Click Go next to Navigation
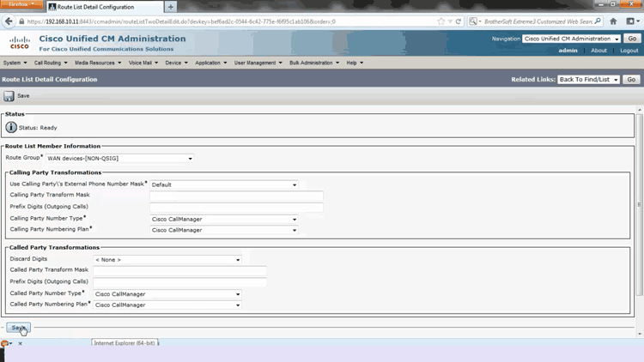This screenshot has width=644, height=362. [632, 39]
